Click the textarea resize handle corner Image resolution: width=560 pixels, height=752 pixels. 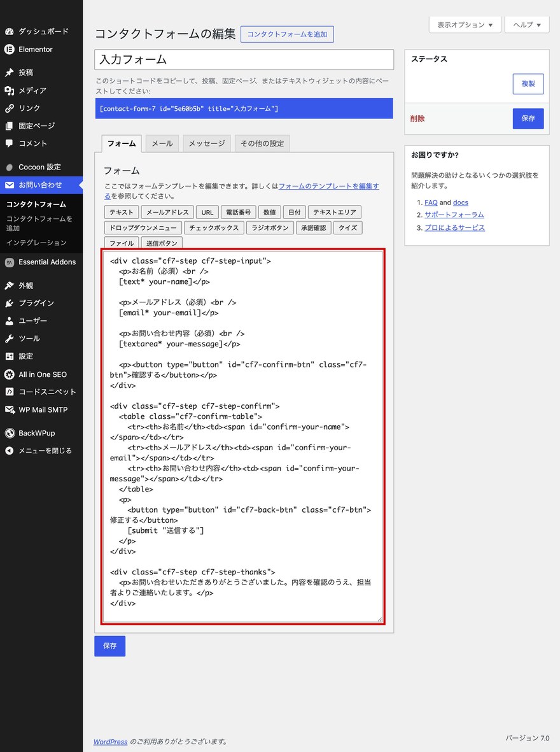point(380,619)
